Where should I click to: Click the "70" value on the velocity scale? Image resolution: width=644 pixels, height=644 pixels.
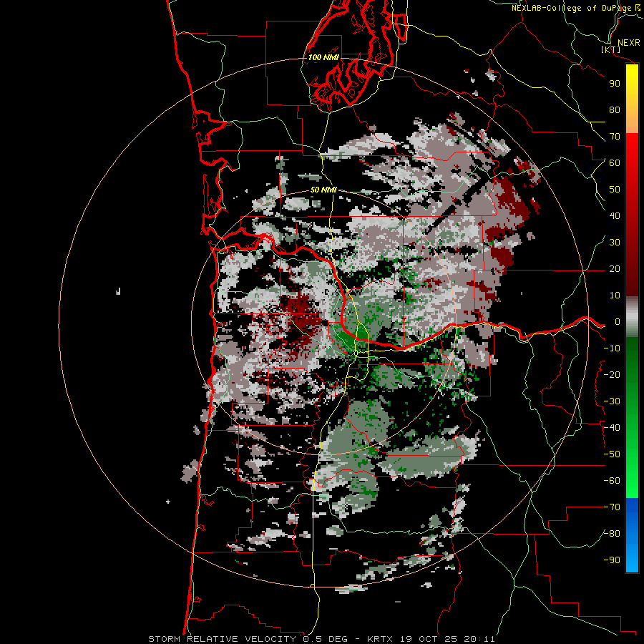pyautogui.click(x=615, y=137)
